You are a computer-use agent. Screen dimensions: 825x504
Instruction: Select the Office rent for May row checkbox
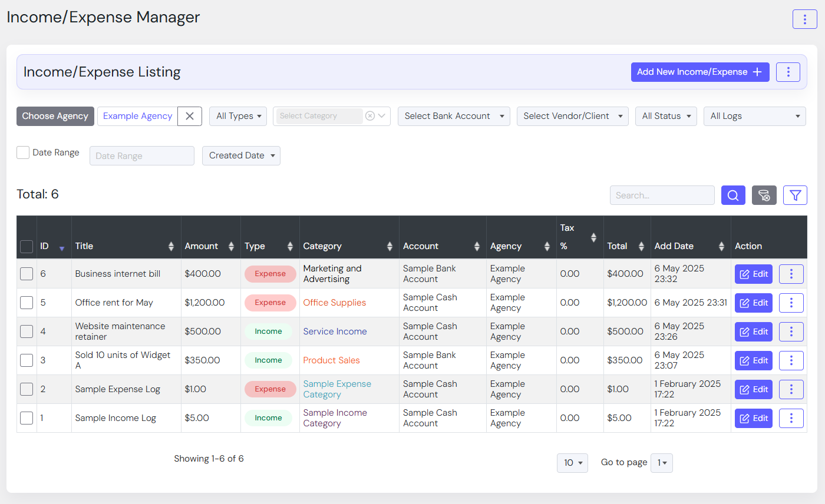[x=27, y=303]
